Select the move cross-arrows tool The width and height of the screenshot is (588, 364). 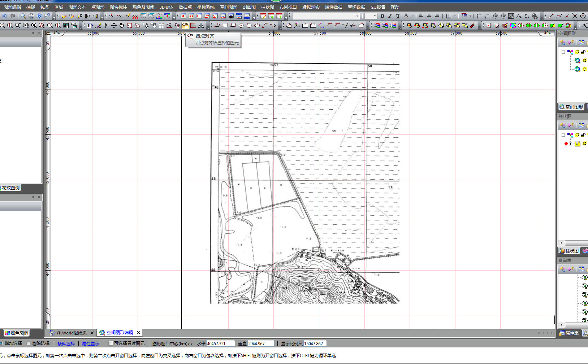[114, 25]
